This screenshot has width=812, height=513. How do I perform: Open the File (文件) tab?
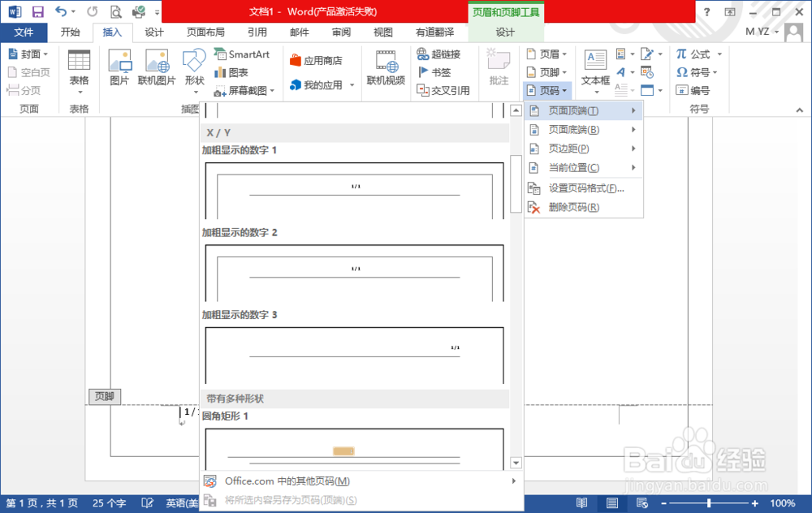coord(24,32)
